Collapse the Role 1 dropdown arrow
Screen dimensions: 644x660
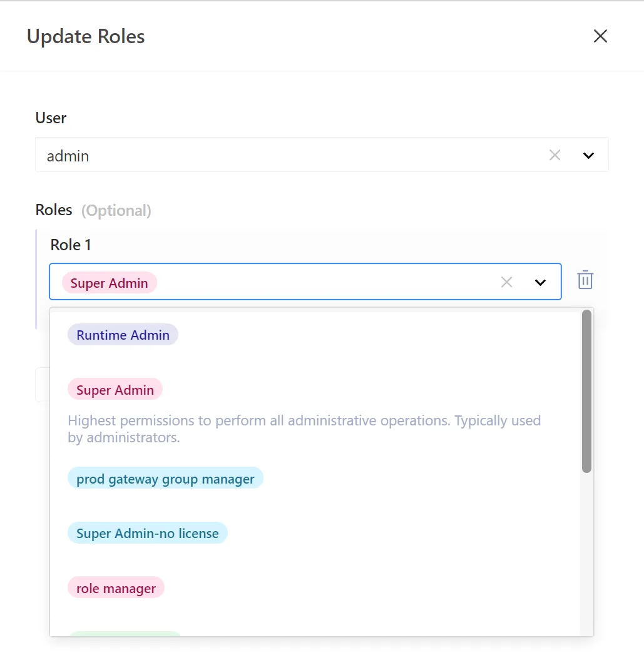[540, 282]
